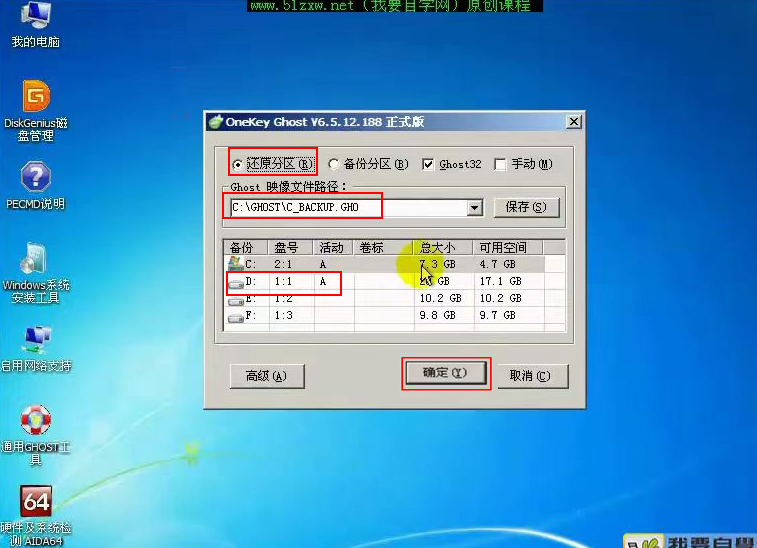Confirm with the OK (Y) button

pos(445,373)
